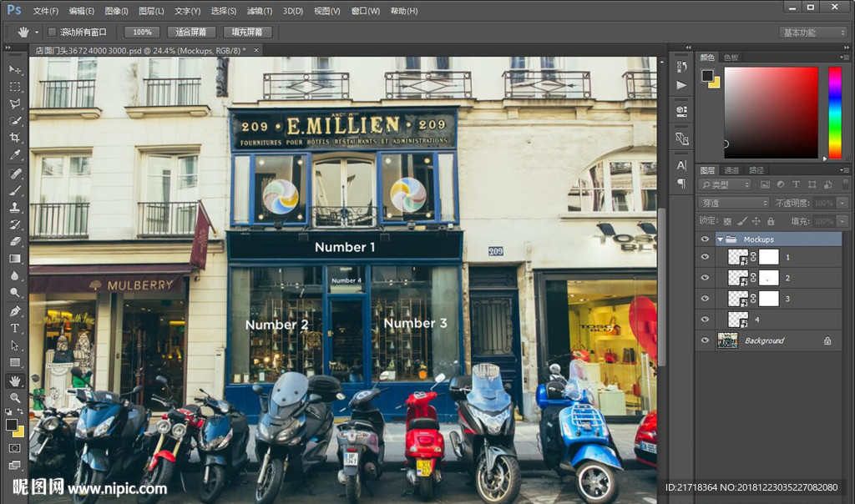The image size is (855, 504).
Task: Select the History Brush tool
Action: tap(15, 224)
